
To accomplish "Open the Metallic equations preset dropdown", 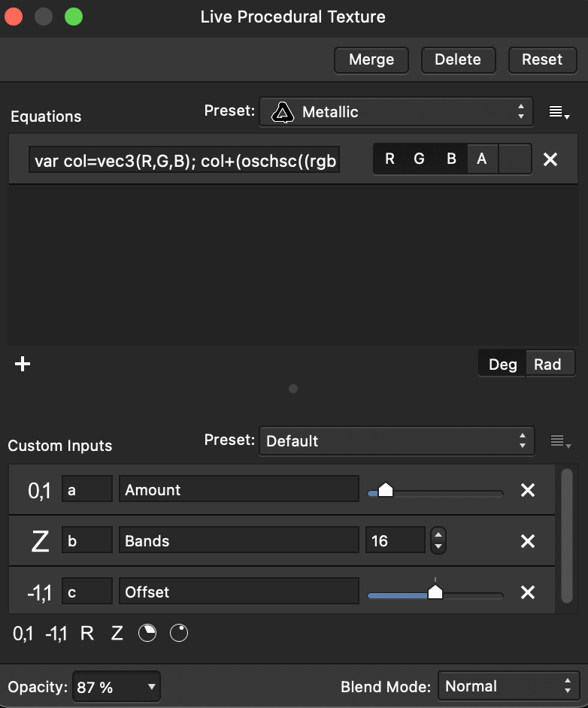I will click(x=396, y=113).
